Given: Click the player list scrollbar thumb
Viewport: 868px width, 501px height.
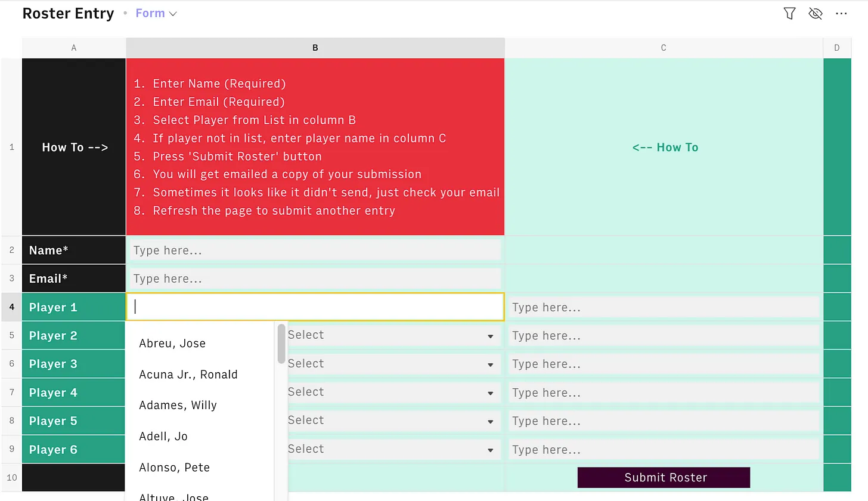Looking at the screenshot, I should (281, 344).
